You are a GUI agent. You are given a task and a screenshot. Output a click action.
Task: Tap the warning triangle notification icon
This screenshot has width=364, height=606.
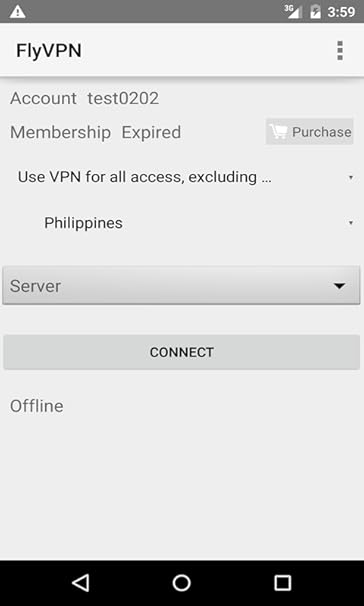click(x=17, y=12)
